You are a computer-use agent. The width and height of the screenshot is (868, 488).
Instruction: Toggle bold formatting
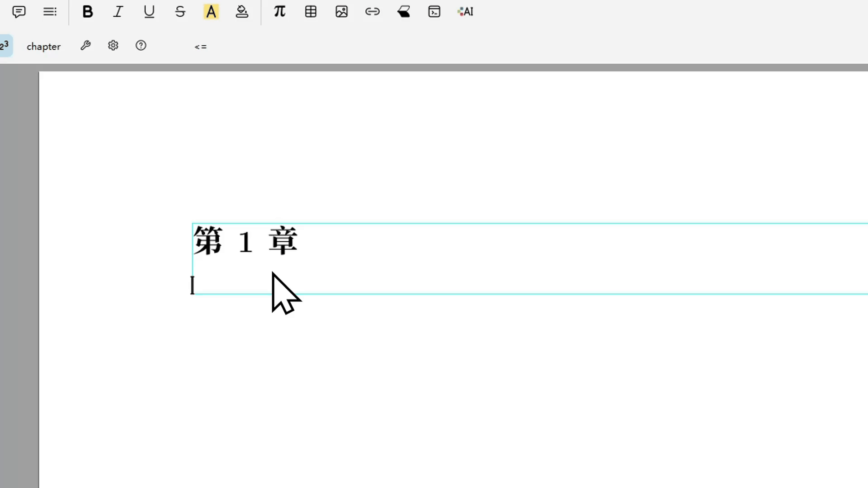(88, 11)
